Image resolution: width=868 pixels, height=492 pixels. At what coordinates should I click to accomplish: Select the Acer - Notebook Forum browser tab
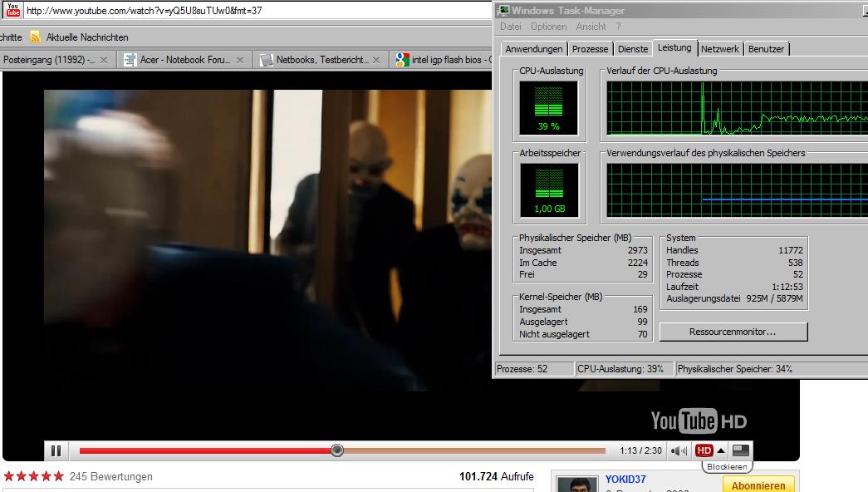tap(185, 60)
